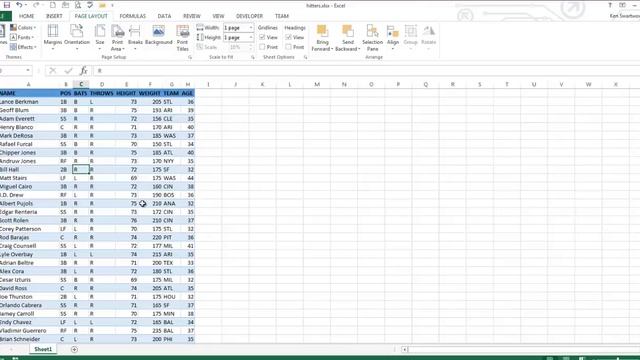This screenshot has width=640, height=360.
Task: Click the formula bar Cancel X icon
Action: point(53,71)
